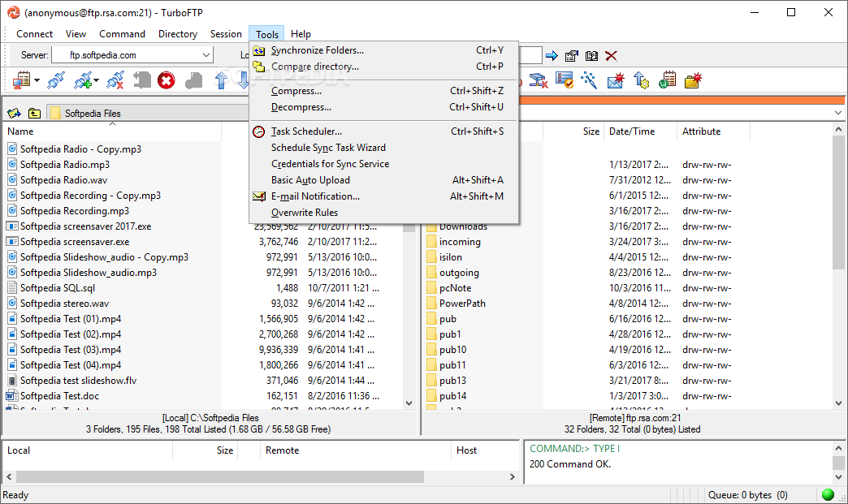Open the Connect menu

tap(34, 34)
